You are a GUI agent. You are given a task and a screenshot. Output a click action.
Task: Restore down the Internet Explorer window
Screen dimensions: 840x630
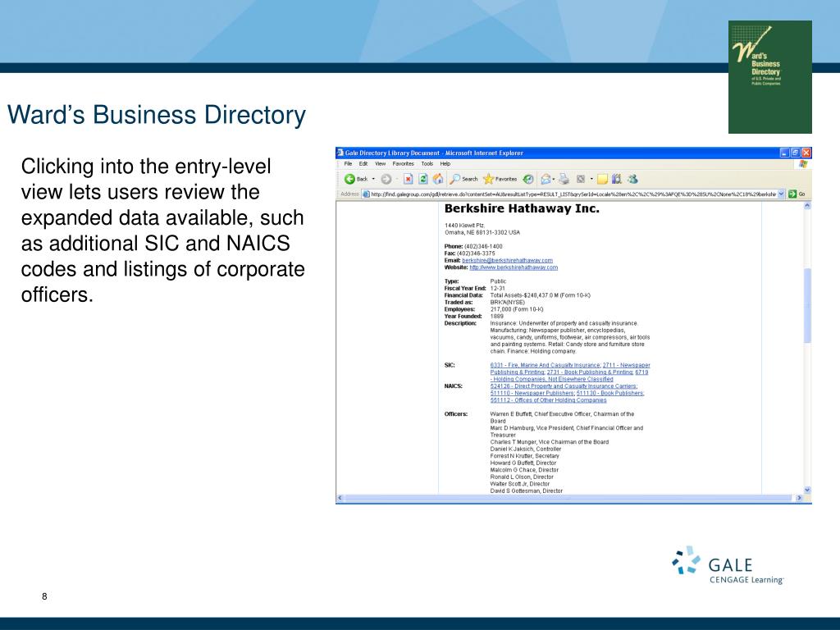(796, 153)
